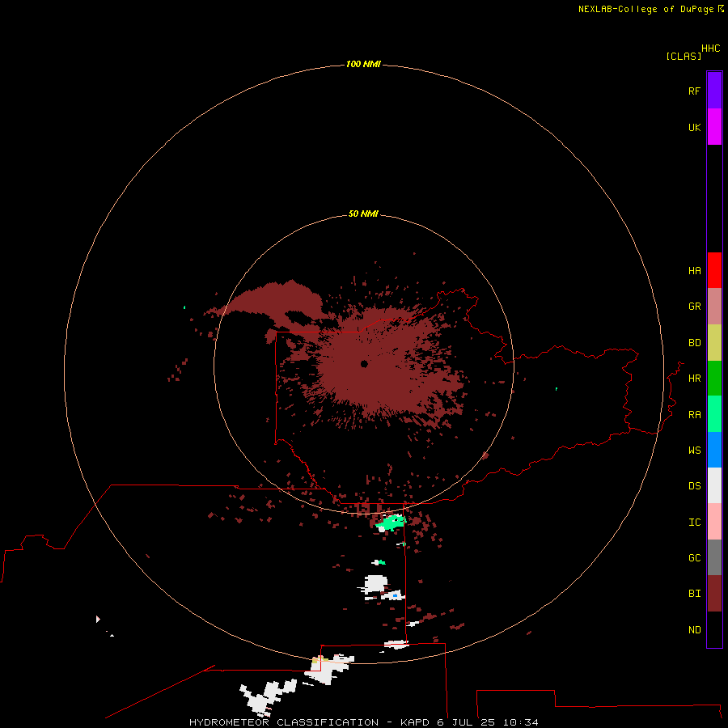The height and width of the screenshot is (728, 728).
Task: Click the WS blue legend swatch
Action: (x=714, y=450)
